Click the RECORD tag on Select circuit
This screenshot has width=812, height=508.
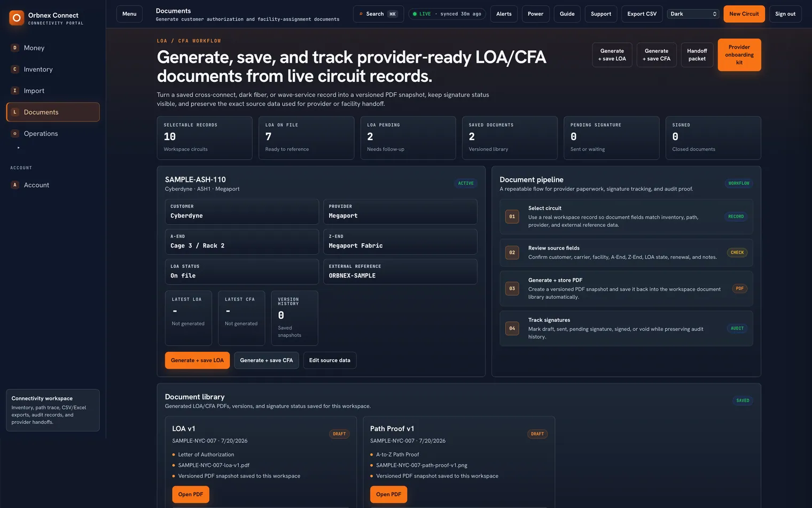(736, 217)
